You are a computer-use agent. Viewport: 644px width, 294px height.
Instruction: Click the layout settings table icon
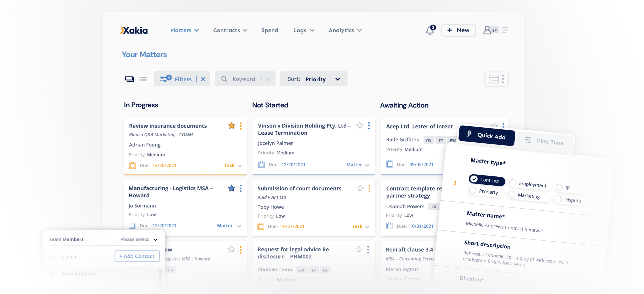tap(493, 79)
